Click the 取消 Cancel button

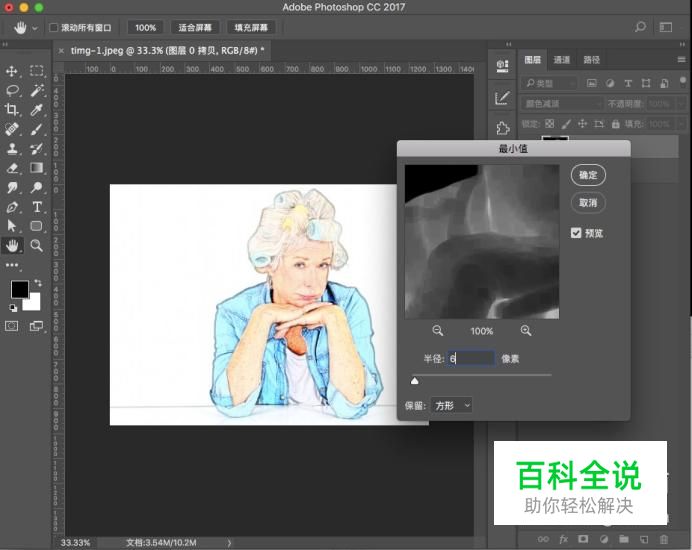588,203
